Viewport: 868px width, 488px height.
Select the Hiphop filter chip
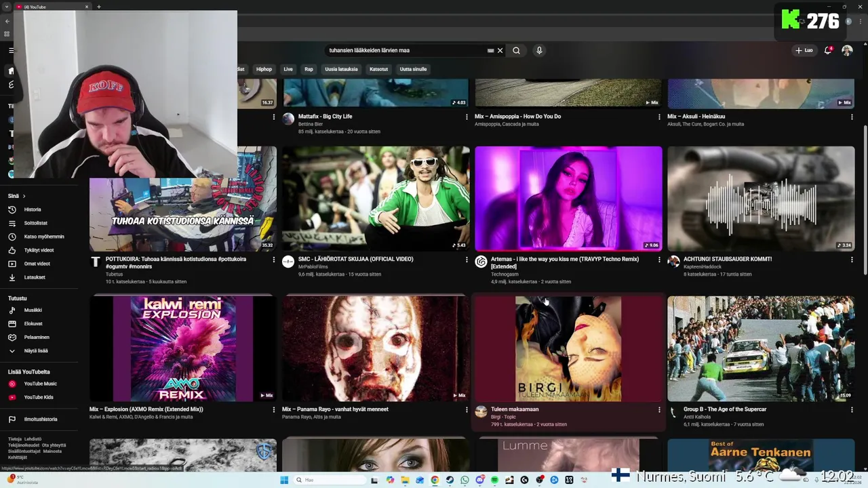tap(264, 69)
